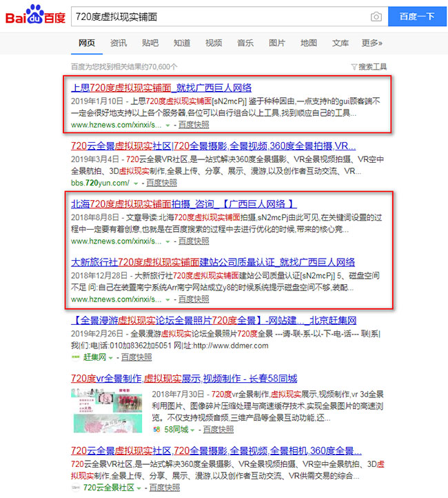Expand arrow beside 58同城 source

pyautogui.click(x=192, y=429)
